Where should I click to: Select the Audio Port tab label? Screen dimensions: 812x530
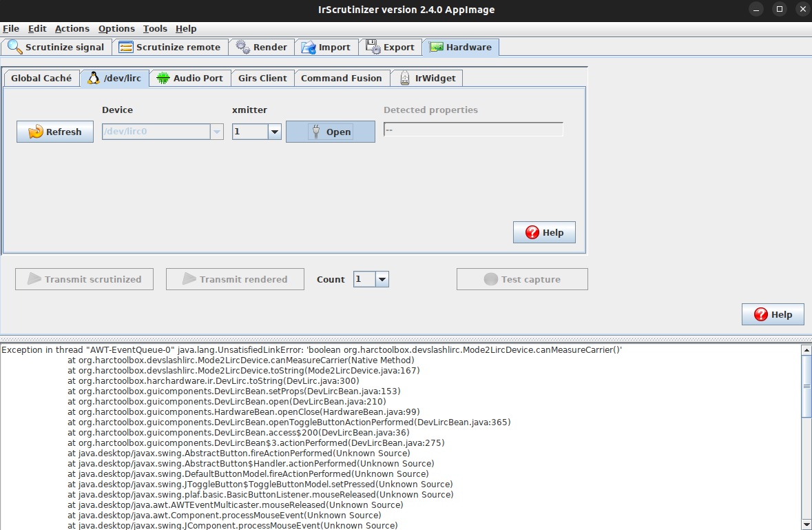[x=198, y=79]
